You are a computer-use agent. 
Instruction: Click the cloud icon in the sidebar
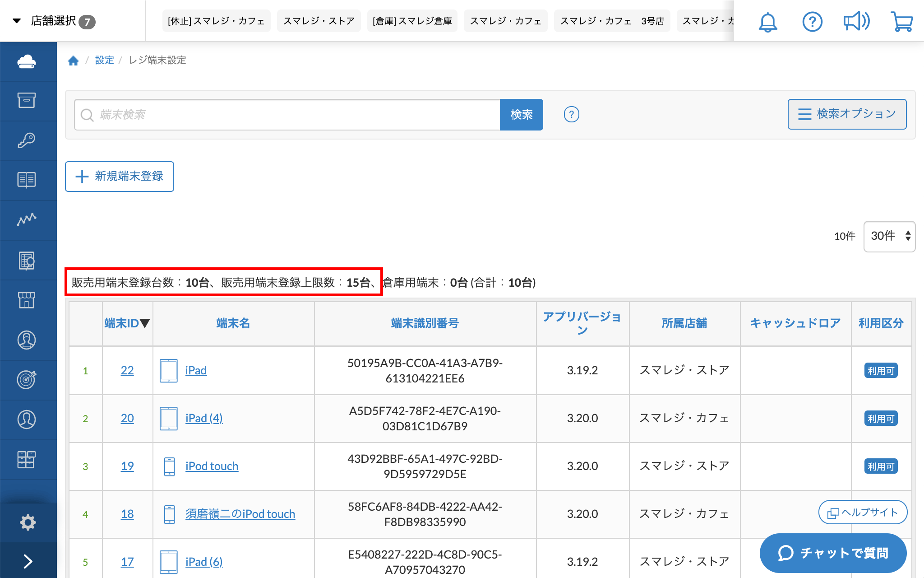coord(27,61)
